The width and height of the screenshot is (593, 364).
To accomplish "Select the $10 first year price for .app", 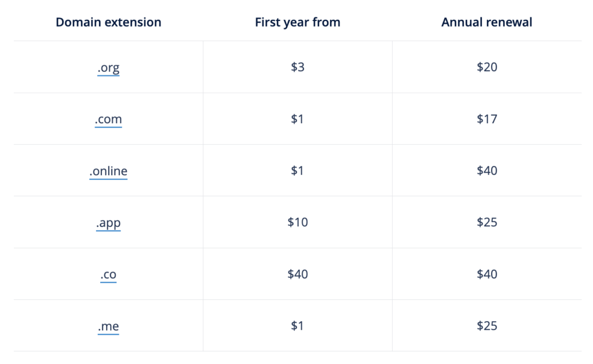I will click(298, 222).
